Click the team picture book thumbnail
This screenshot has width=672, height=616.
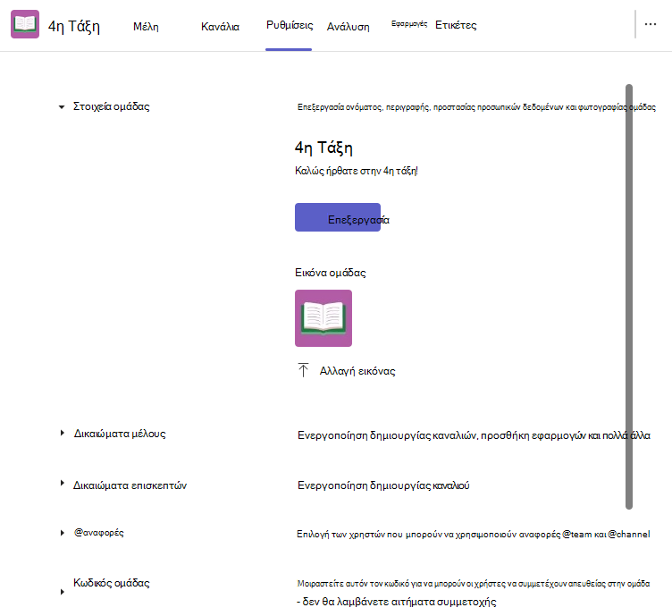(323, 318)
